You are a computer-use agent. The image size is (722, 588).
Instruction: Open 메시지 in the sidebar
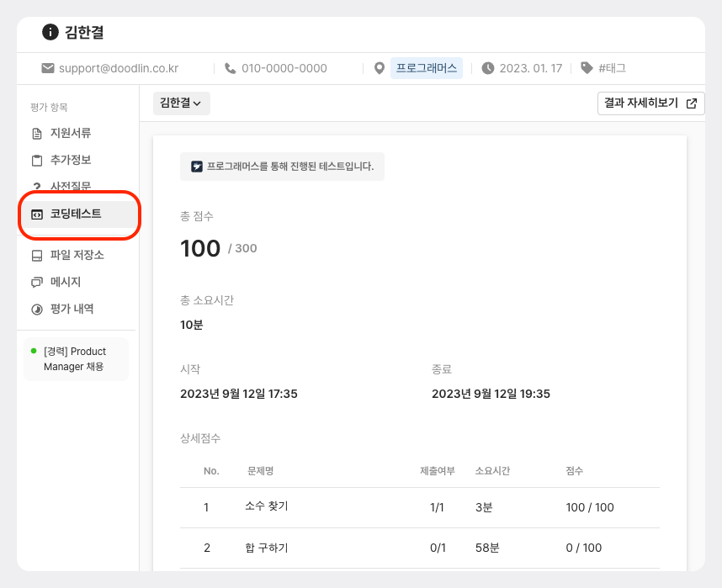(x=66, y=282)
